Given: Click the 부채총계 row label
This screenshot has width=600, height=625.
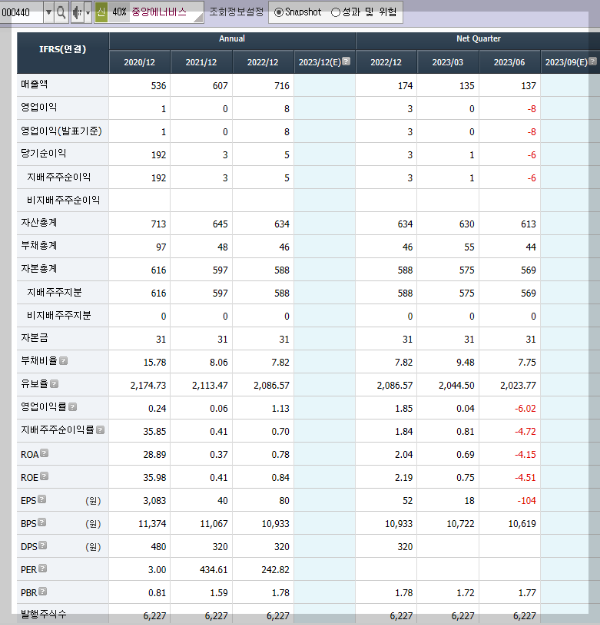Looking at the screenshot, I should (x=39, y=246).
